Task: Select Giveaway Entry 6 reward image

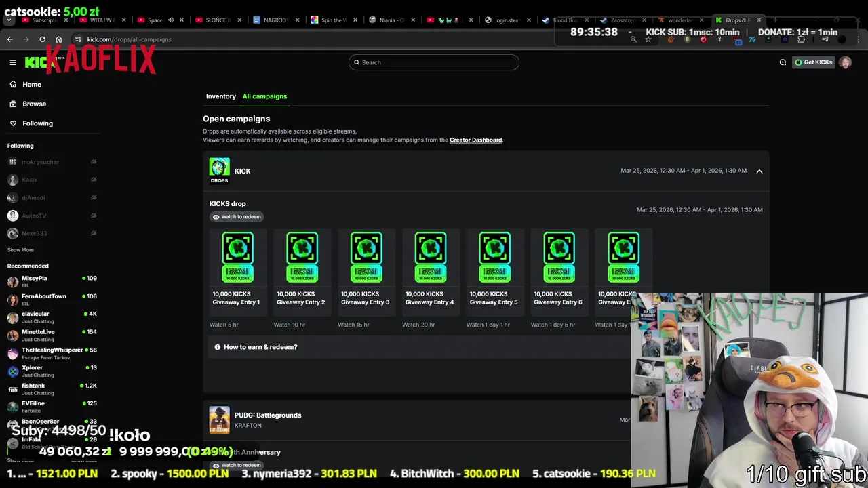Action: click(559, 258)
